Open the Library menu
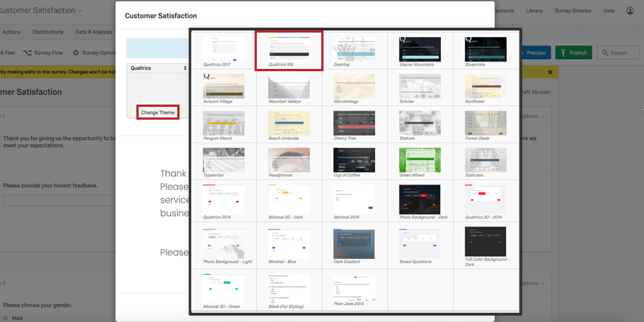The image size is (644, 322). point(534,11)
